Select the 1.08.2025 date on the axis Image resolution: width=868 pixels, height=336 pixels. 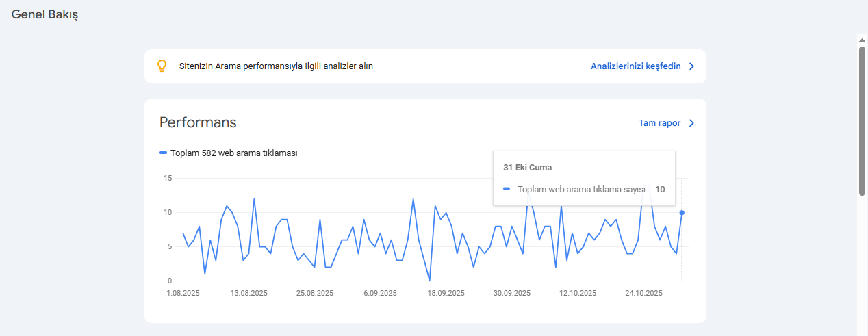point(183,293)
